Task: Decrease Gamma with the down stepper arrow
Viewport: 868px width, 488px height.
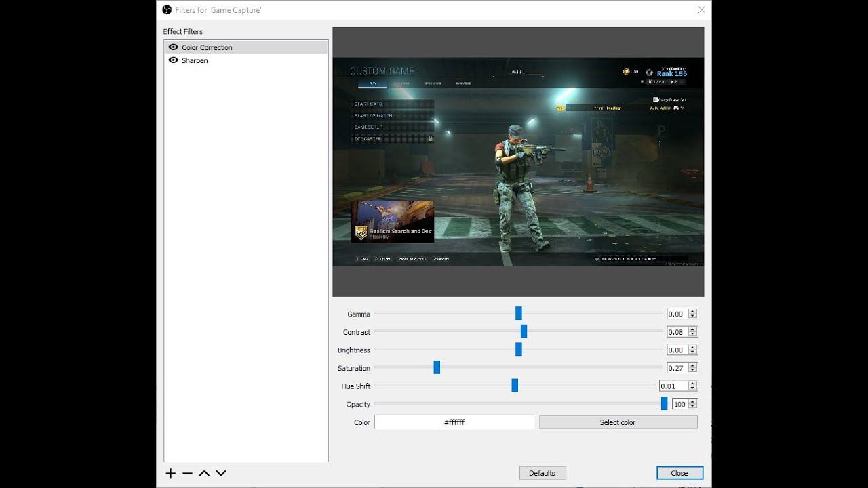Action: coord(692,317)
